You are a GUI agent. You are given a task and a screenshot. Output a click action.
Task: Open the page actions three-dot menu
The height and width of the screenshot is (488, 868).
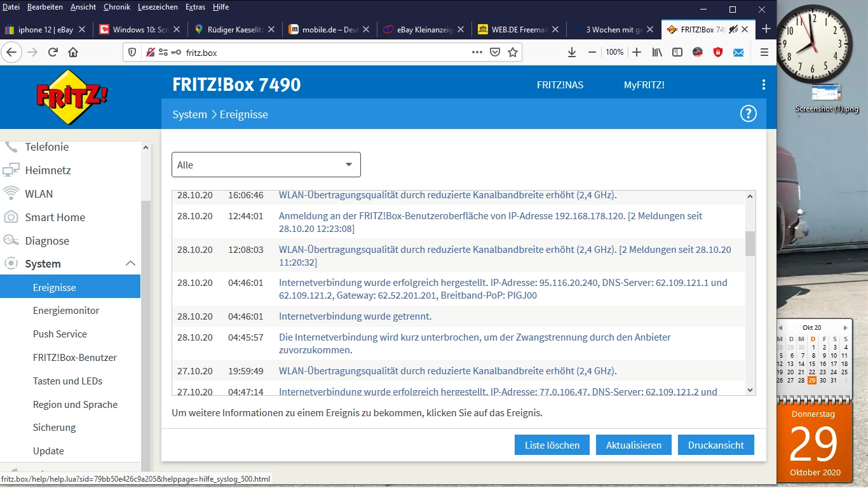(477, 52)
